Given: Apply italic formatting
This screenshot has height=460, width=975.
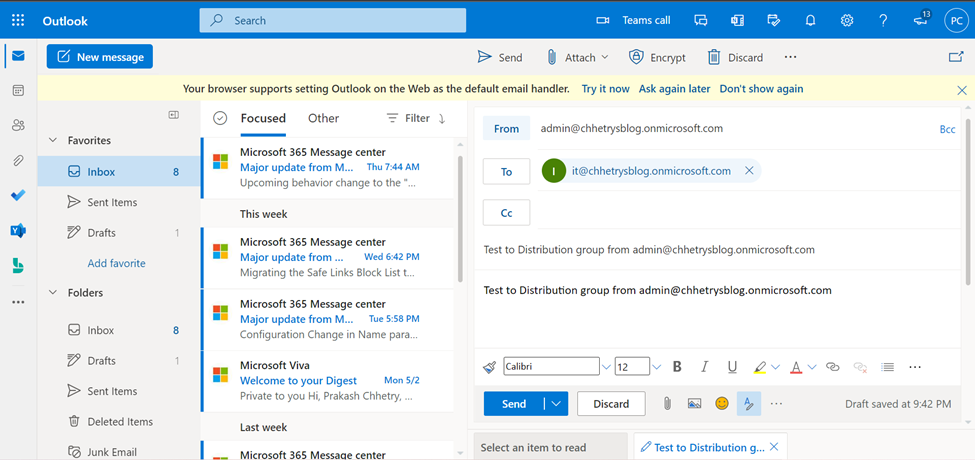Looking at the screenshot, I should [705, 367].
